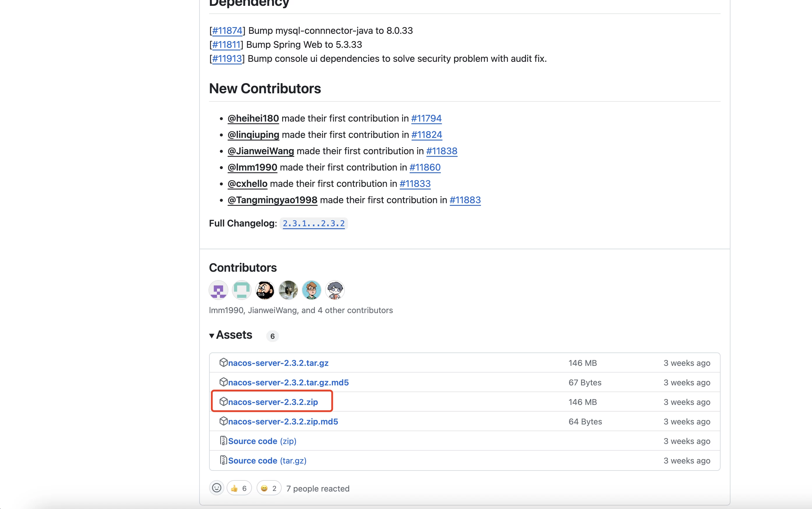Screen dimensions: 812x509
Task: Toggle the laugh emoji reaction
Action: click(x=269, y=488)
